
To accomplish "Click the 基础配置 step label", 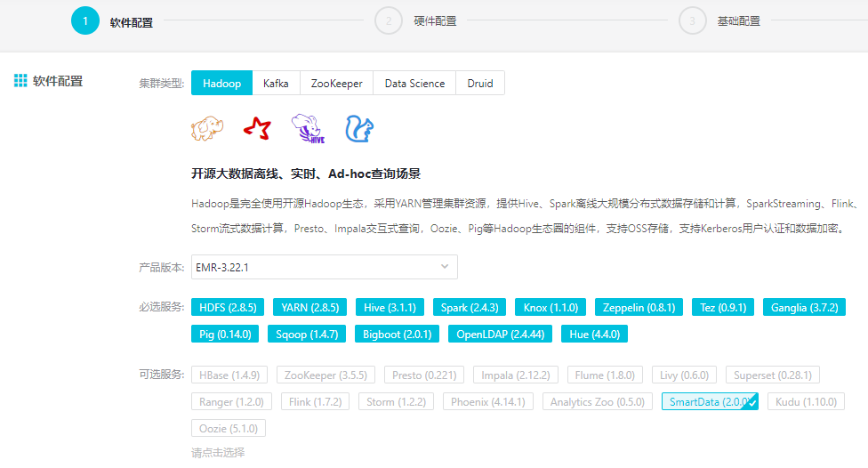I will tap(738, 21).
